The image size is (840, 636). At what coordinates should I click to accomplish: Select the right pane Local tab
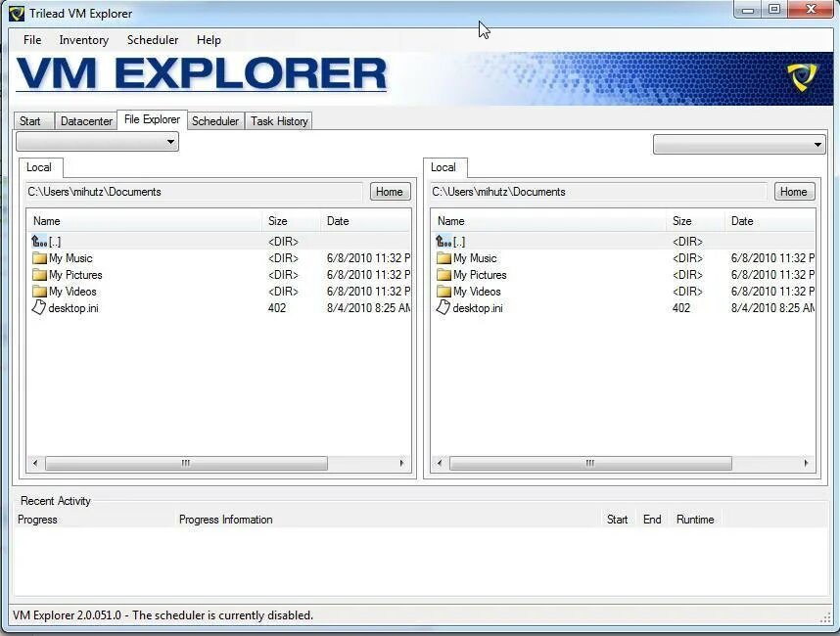[x=443, y=167]
